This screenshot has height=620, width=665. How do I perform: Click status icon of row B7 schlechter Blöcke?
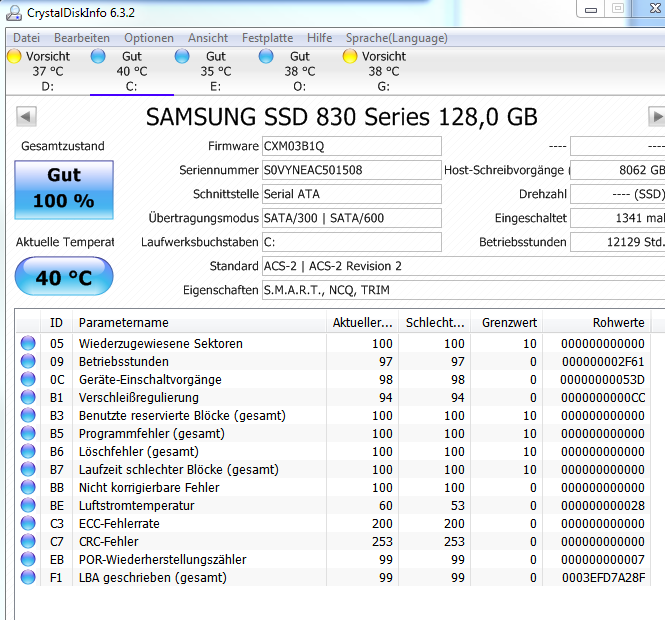28,469
